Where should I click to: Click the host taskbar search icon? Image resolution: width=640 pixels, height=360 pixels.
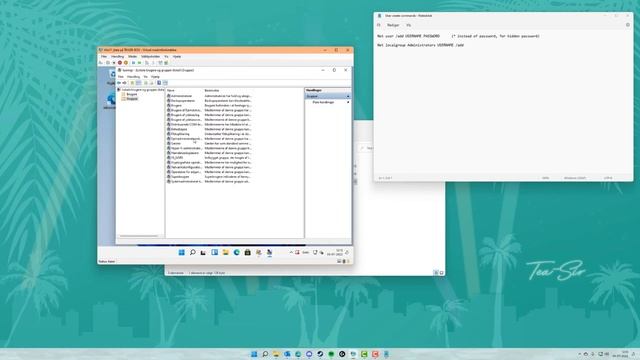[x=265, y=354]
